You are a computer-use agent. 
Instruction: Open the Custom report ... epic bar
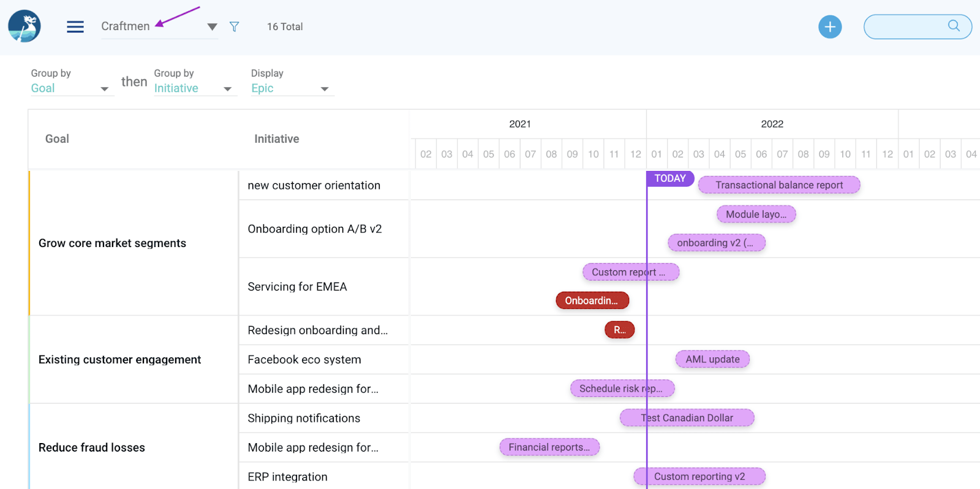click(631, 272)
